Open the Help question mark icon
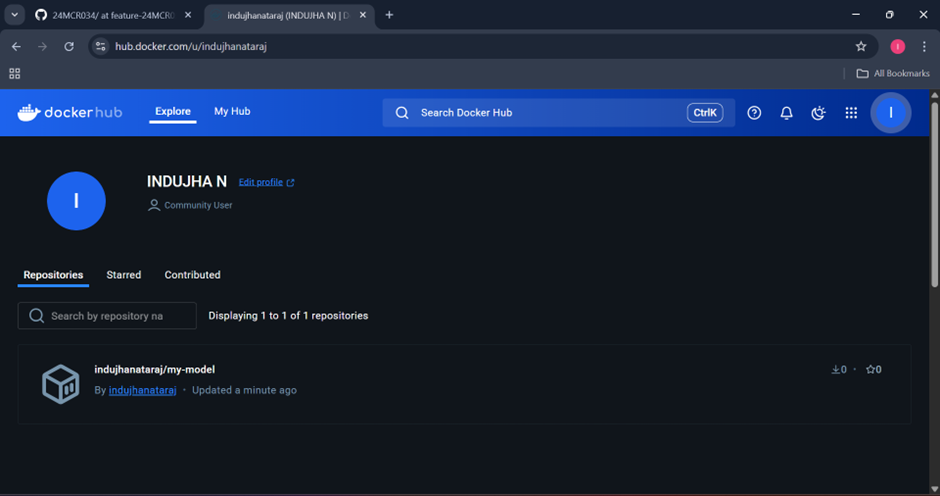This screenshot has width=940, height=496. (x=754, y=113)
